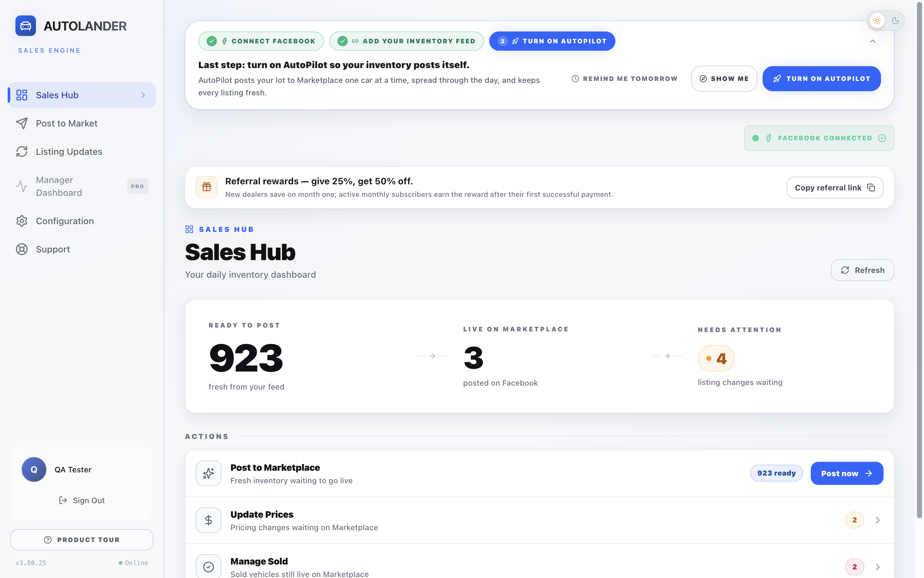The height and width of the screenshot is (578, 924).
Task: Click the Support lifebuoy icon
Action: pyautogui.click(x=22, y=249)
